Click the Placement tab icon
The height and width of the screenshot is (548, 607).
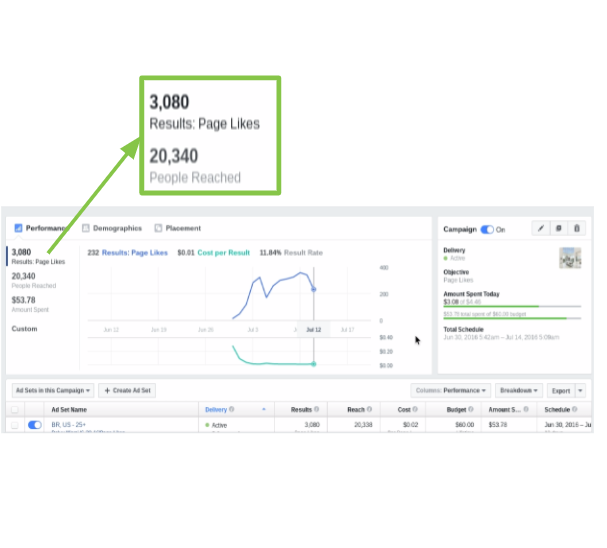[x=158, y=228]
